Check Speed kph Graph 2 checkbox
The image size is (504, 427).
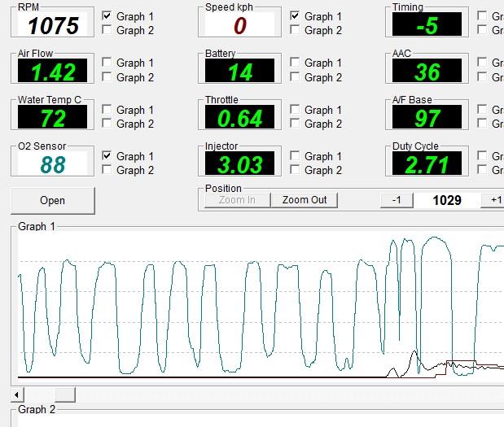[295, 29]
